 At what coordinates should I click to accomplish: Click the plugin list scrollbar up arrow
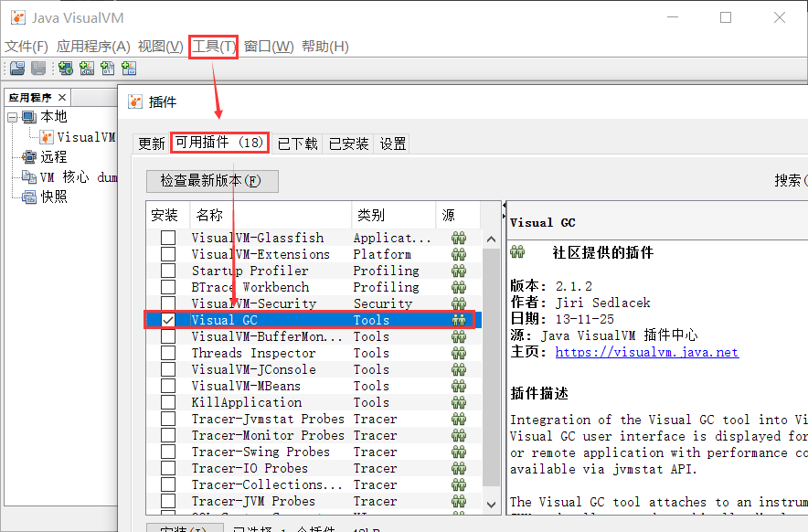click(491, 239)
